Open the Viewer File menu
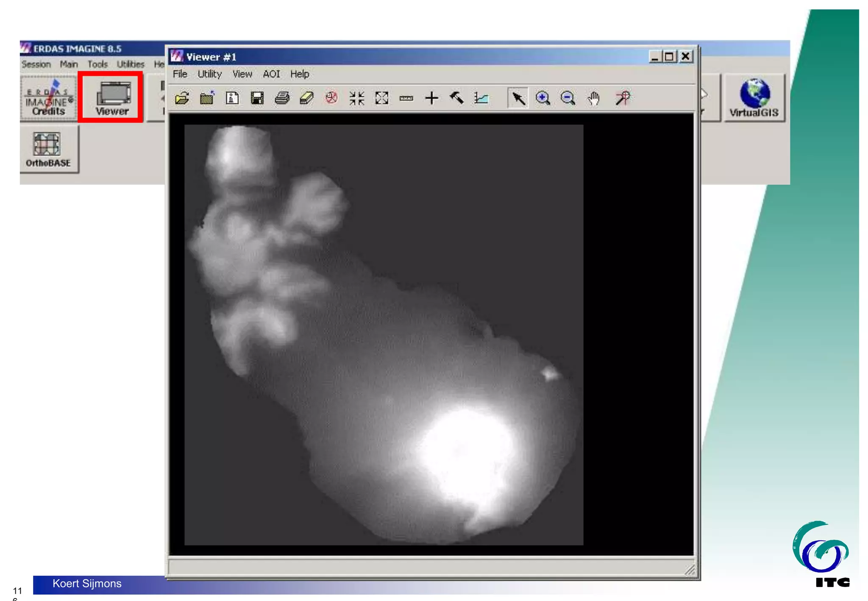 coord(180,74)
